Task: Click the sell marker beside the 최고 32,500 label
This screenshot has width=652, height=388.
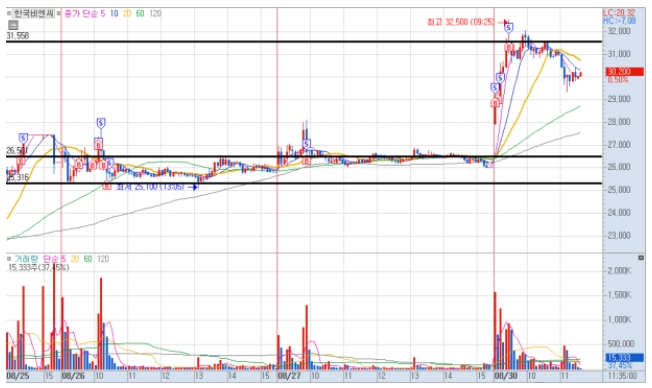Action: point(509,28)
